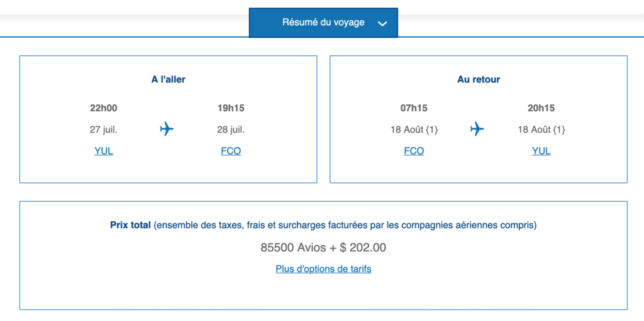Click the 27 juil. departure date
This screenshot has height=321, width=644.
pyautogui.click(x=104, y=130)
